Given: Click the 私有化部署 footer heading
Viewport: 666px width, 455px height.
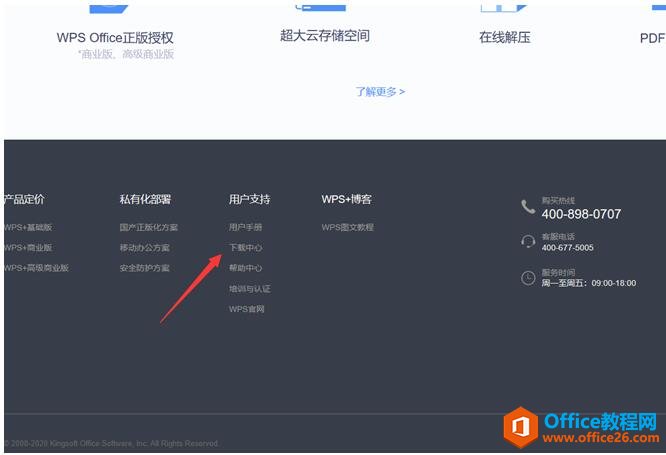Looking at the screenshot, I should click(145, 199).
